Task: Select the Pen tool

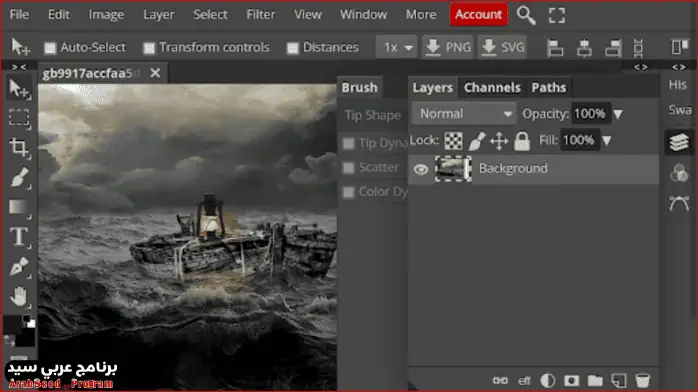Action: 19,267
